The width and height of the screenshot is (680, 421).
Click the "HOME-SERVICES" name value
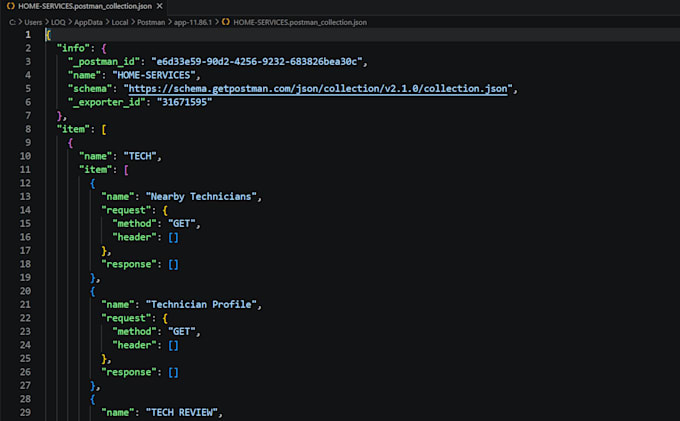click(154, 75)
